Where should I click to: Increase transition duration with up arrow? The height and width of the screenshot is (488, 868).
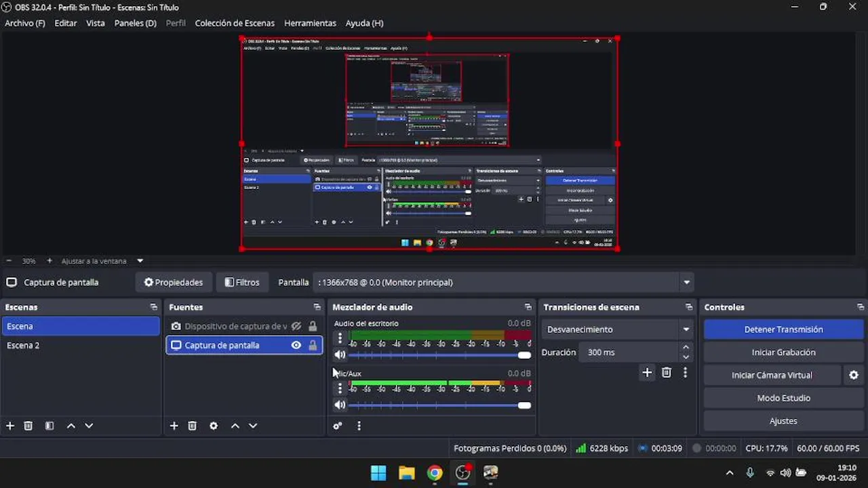[x=686, y=348]
